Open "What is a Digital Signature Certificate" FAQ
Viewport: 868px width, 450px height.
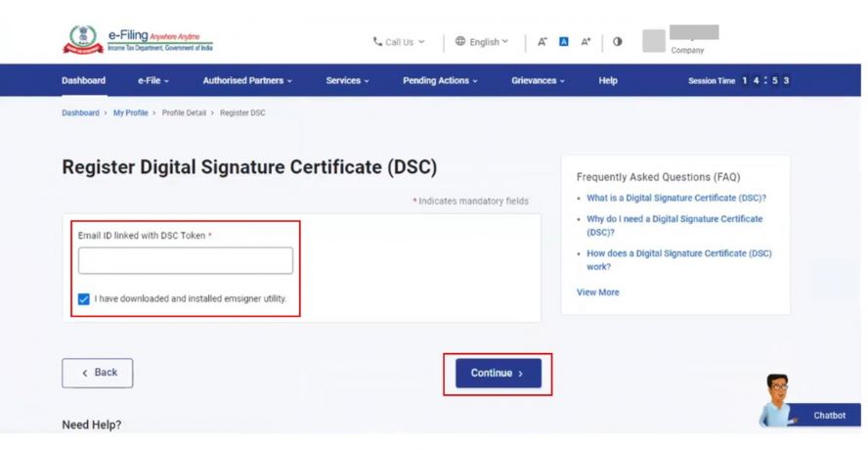(x=675, y=198)
